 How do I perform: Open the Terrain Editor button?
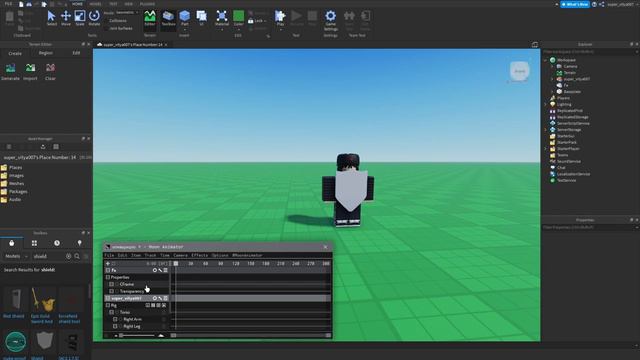coord(150,19)
